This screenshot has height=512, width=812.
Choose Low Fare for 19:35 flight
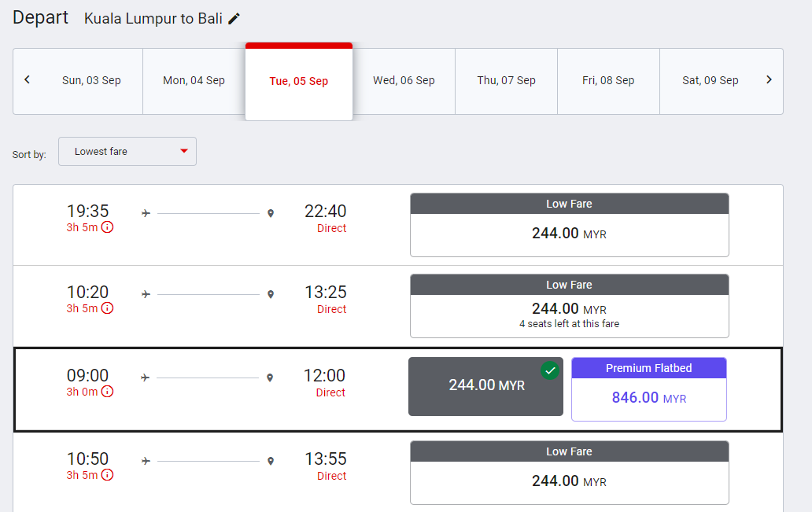tap(569, 225)
